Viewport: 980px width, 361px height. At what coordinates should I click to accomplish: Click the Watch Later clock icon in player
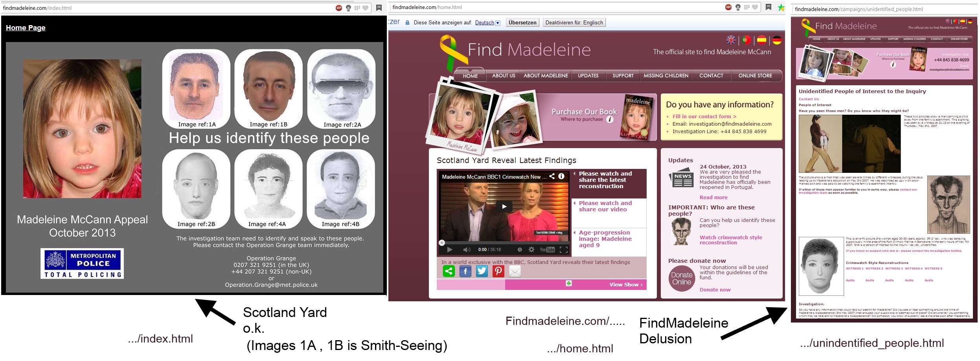pyautogui.click(x=520, y=249)
